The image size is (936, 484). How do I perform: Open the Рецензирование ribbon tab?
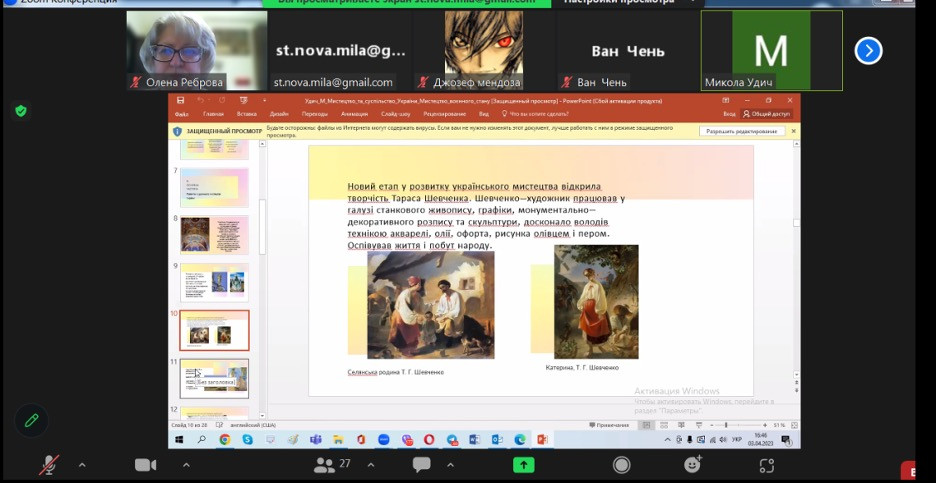point(446,114)
